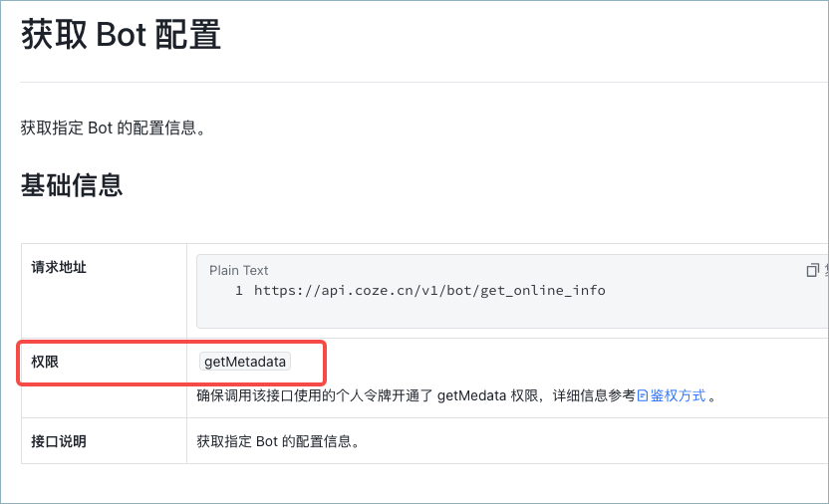
Task: Click the document icon before 鉴权方式
Action: pyautogui.click(x=643, y=395)
